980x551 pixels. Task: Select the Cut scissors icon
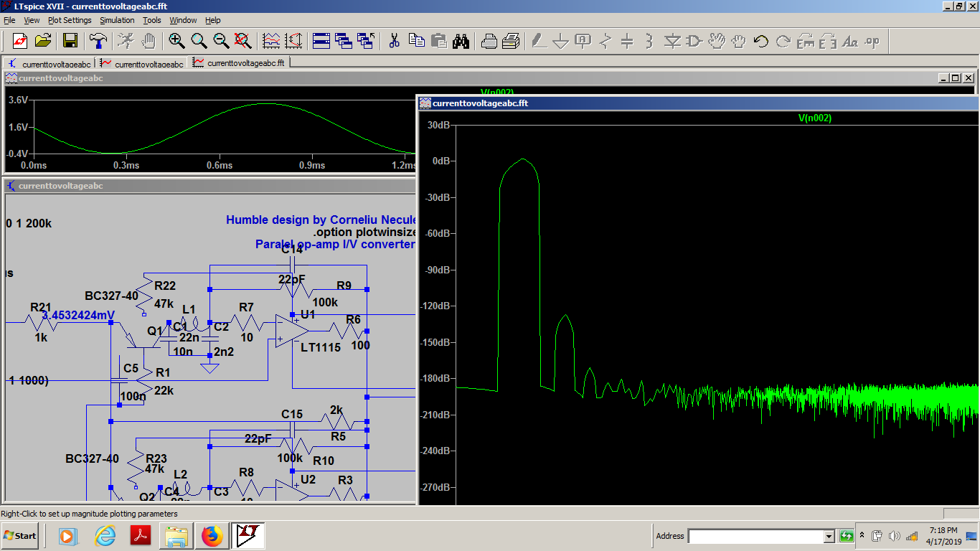[394, 41]
